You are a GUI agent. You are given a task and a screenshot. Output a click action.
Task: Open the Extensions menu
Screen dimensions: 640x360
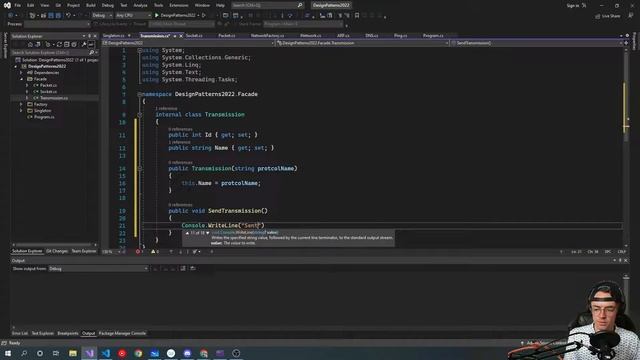point(179,5)
